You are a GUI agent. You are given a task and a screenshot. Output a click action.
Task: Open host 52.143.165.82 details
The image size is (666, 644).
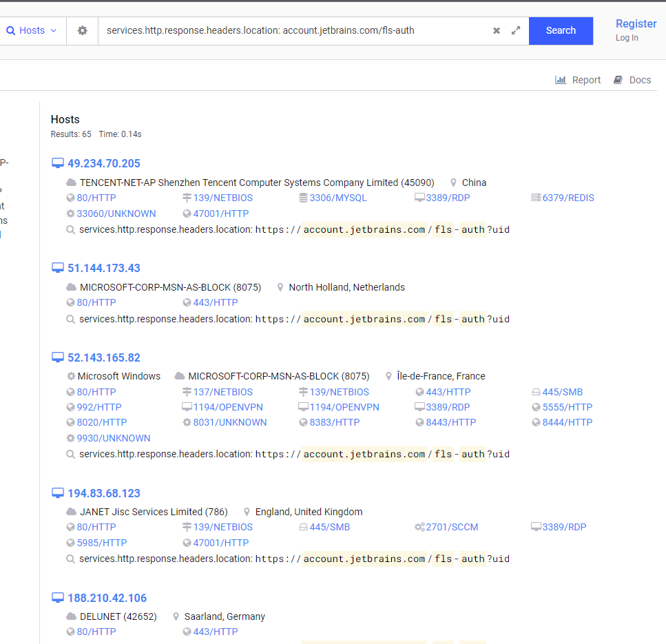tap(103, 357)
